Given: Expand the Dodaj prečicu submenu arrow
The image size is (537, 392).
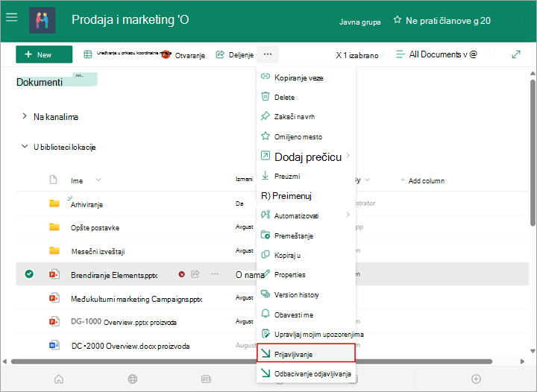Looking at the screenshot, I should 348,156.
